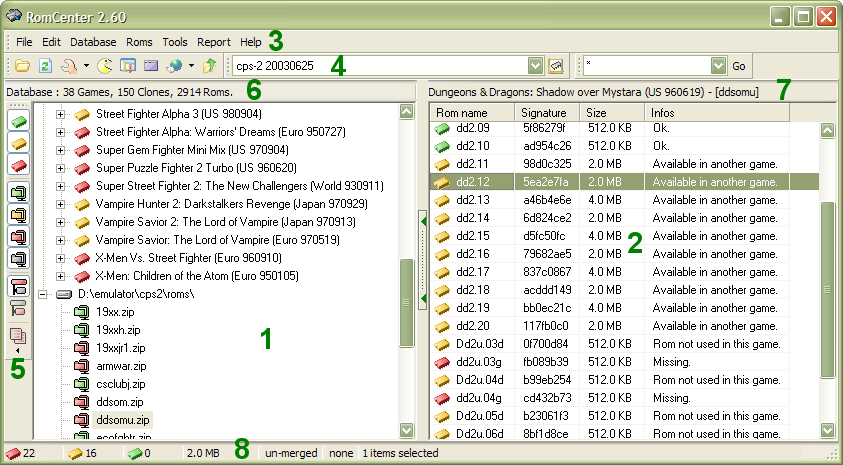Click the red chip icon in status bar
Screen dimensions: 843x465
(x=13, y=453)
